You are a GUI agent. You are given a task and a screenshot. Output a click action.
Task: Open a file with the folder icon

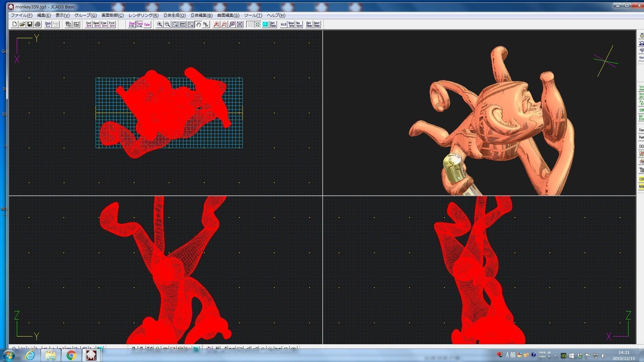(x=22, y=24)
